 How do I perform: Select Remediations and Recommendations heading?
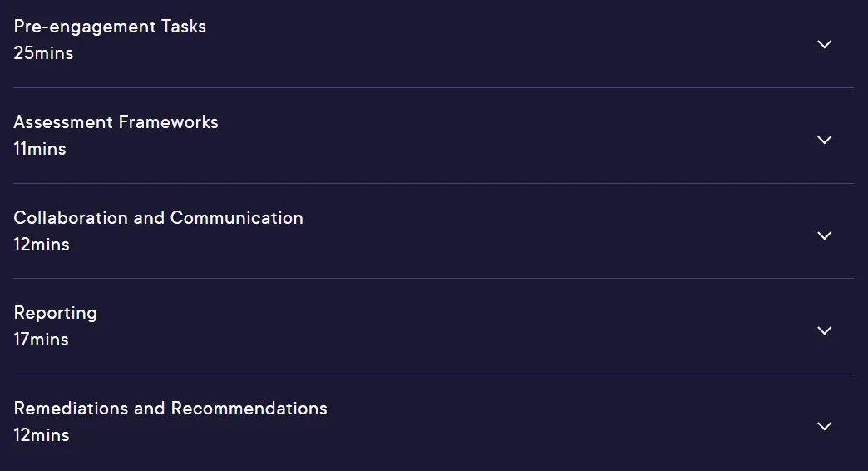[170, 409]
